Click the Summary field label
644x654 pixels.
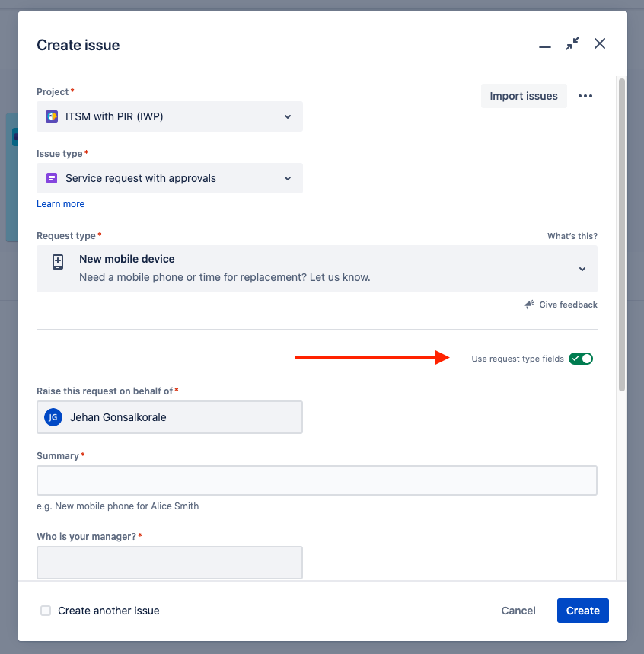coord(58,456)
